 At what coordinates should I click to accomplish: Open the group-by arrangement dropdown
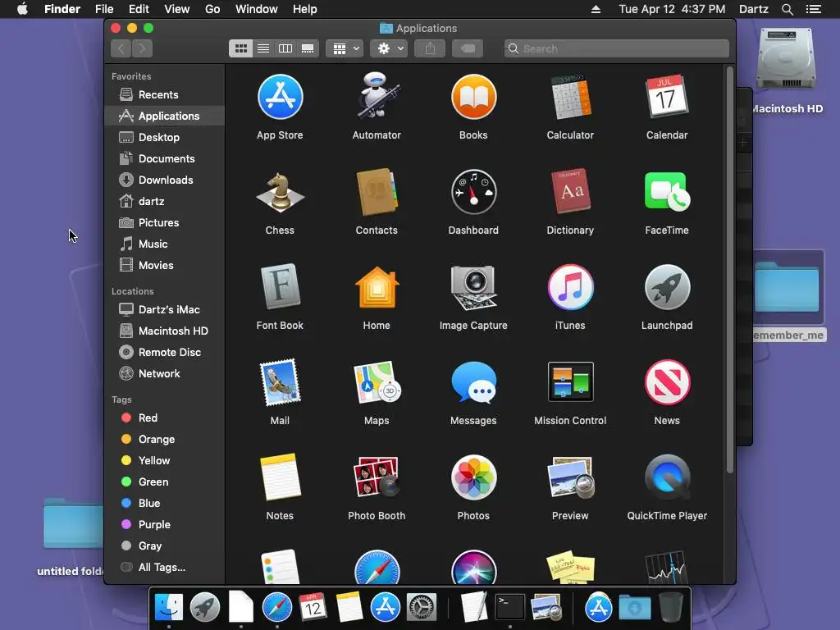[345, 48]
